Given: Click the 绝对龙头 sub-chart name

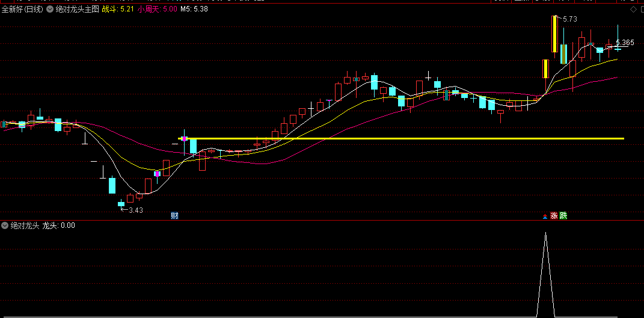Looking at the screenshot, I should point(25,225).
